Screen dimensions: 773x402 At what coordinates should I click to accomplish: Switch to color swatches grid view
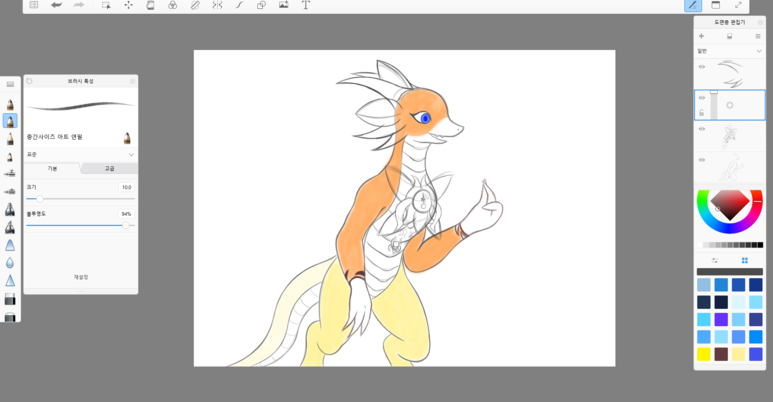tap(744, 260)
